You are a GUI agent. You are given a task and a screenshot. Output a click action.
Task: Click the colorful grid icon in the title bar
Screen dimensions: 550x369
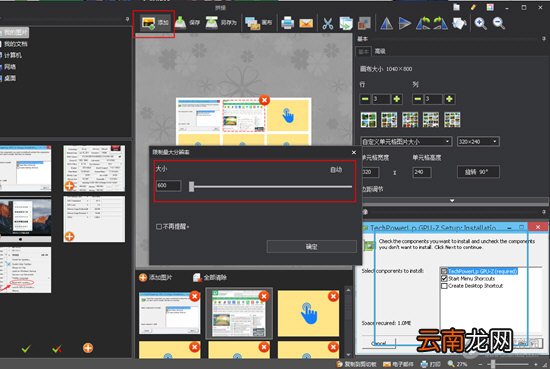(490, 7)
